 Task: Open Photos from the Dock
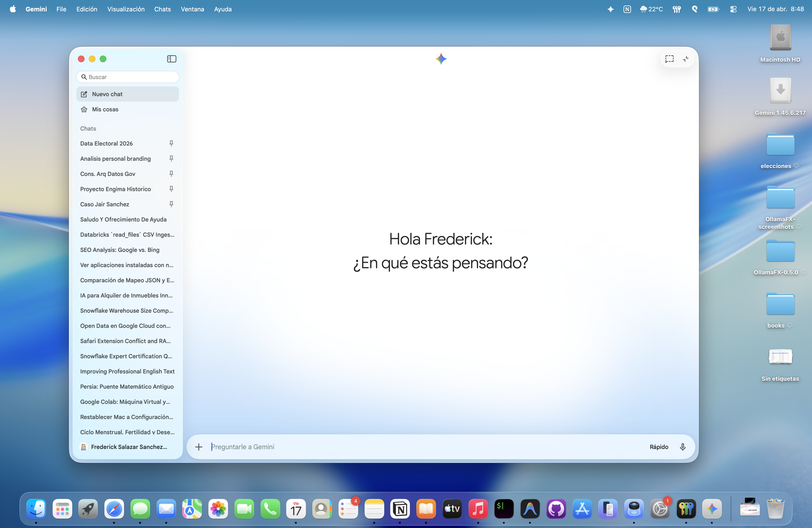[218, 509]
